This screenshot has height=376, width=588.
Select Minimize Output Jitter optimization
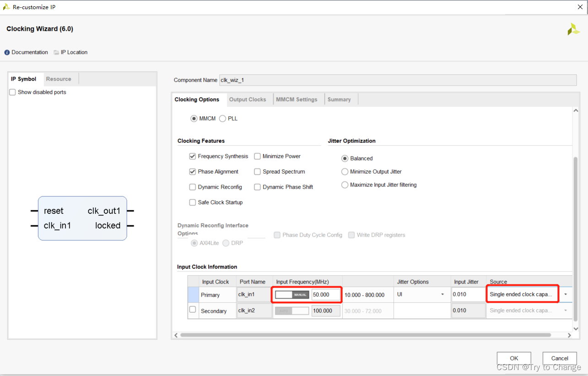tap(344, 172)
